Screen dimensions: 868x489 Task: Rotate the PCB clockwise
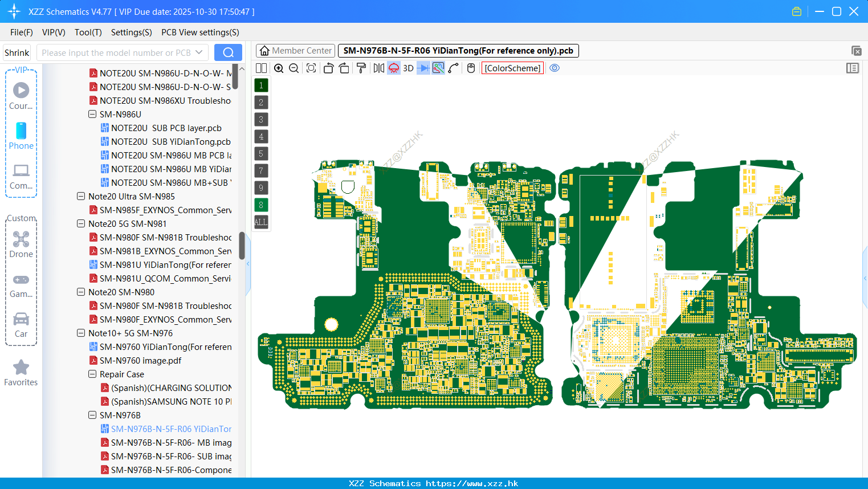pos(344,68)
